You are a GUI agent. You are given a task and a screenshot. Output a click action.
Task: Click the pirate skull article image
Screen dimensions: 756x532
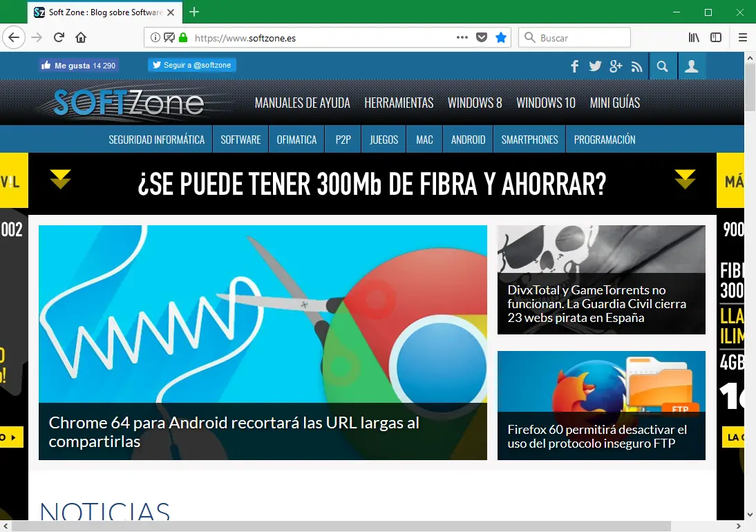pos(601,249)
